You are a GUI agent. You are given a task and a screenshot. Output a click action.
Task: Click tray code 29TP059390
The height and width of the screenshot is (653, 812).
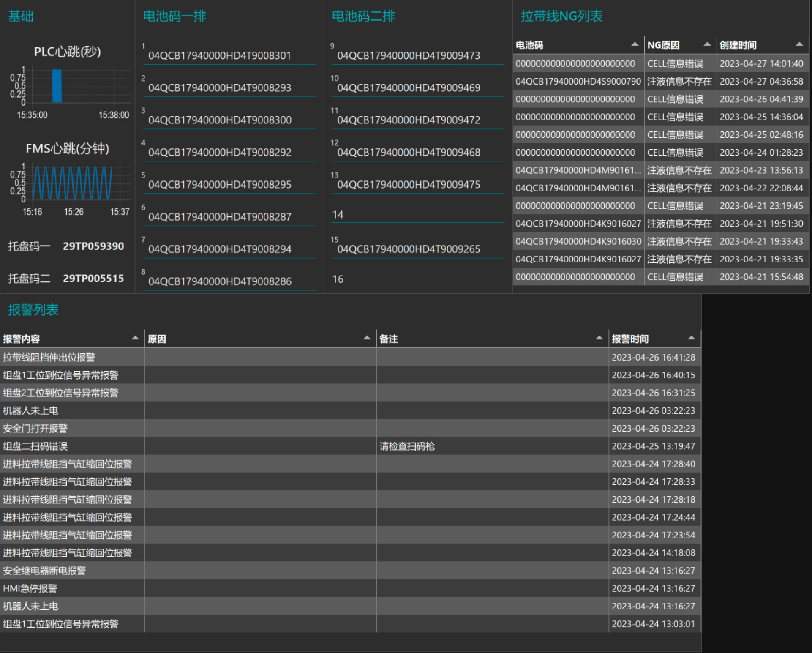click(93, 246)
